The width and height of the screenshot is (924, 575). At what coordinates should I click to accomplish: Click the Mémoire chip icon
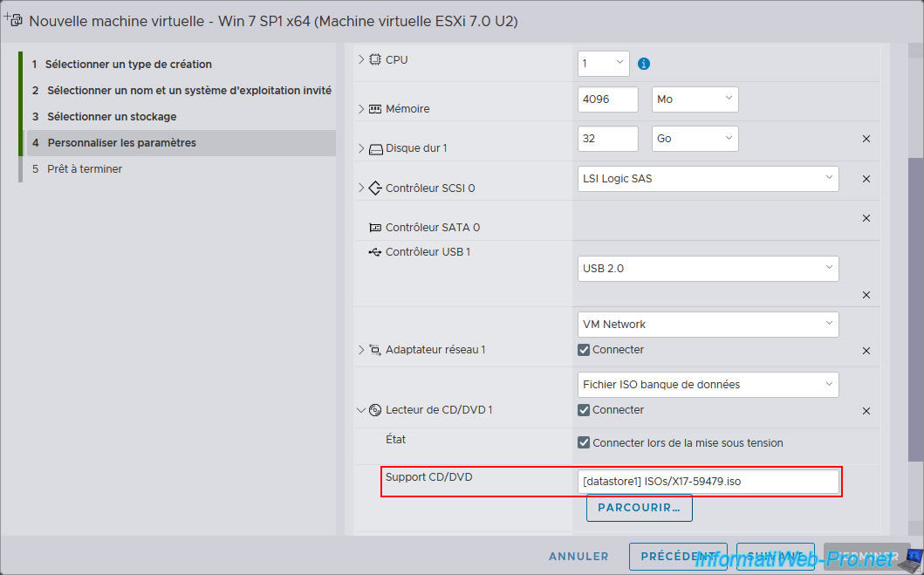coord(375,109)
